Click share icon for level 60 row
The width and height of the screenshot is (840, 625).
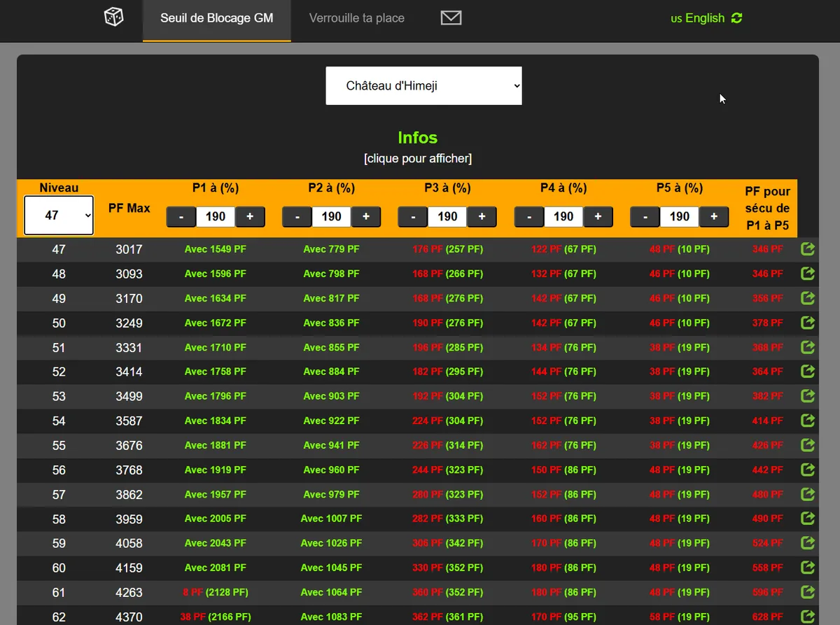coord(807,568)
